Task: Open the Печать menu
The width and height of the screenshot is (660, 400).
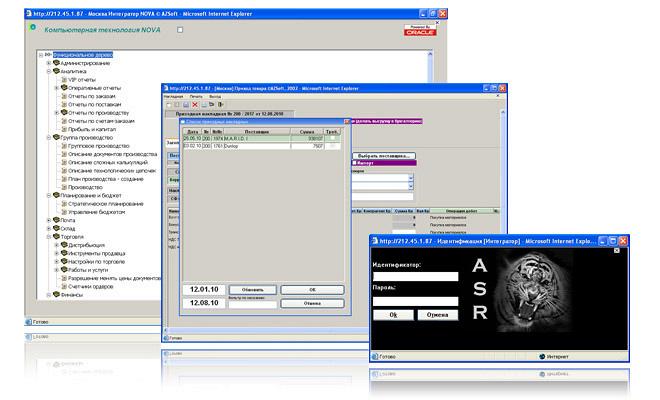Action: 194,96
